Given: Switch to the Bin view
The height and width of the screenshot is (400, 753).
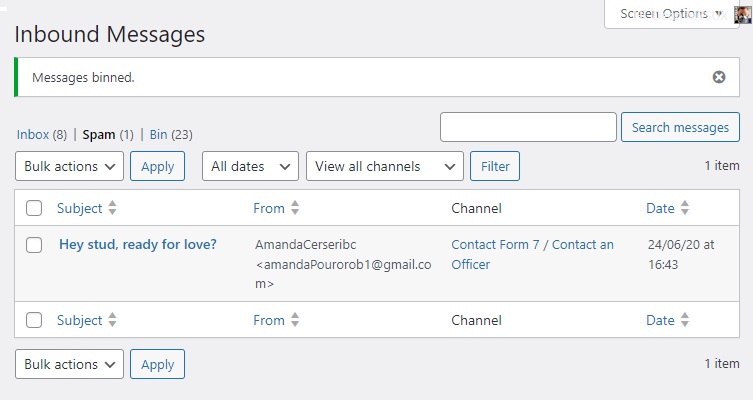Looking at the screenshot, I should pos(159,134).
